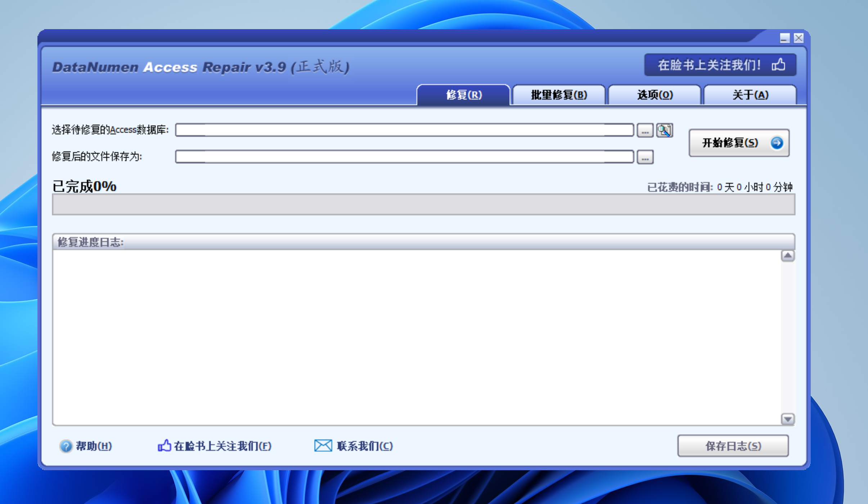Focus the 选择待修复的Access数据库 input field
The width and height of the screenshot is (868, 504).
coord(404,130)
